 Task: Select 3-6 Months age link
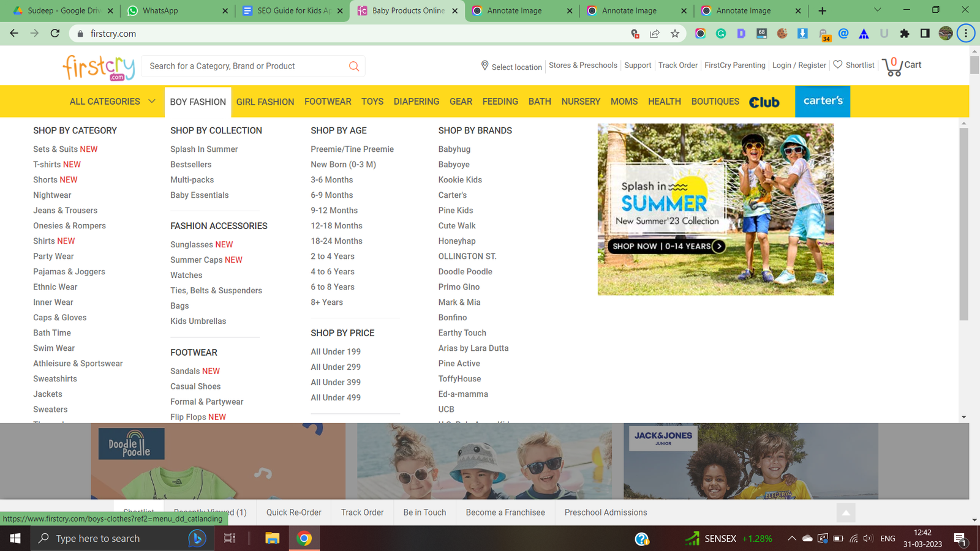[x=331, y=179]
